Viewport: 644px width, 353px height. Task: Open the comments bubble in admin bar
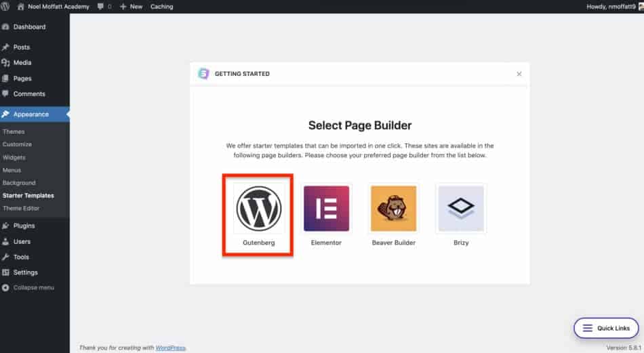104,7
